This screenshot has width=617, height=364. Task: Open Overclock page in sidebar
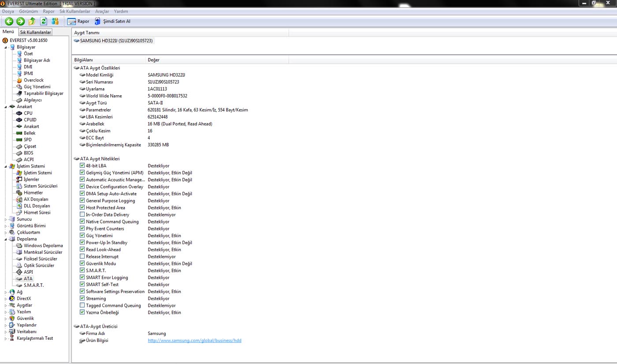pyautogui.click(x=33, y=80)
